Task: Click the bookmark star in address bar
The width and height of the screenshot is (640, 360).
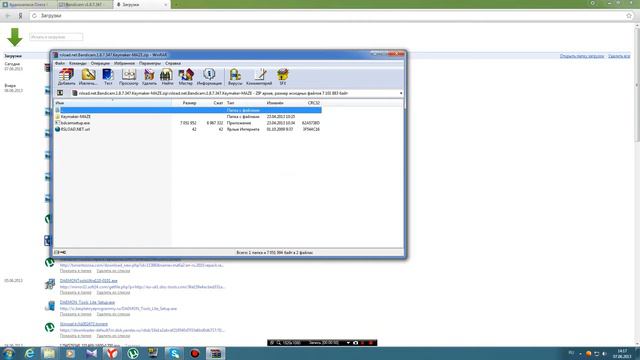Action: (629, 16)
